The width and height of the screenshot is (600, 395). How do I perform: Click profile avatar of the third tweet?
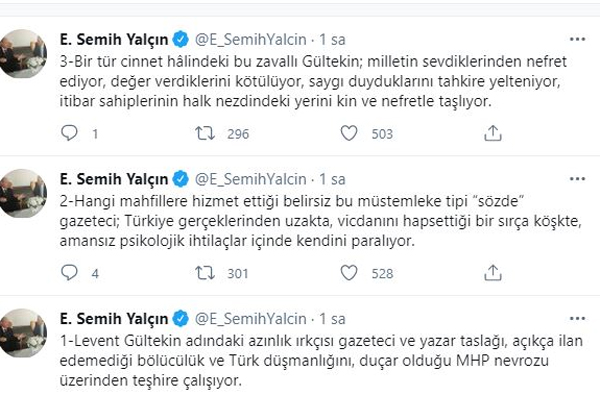[23, 333]
